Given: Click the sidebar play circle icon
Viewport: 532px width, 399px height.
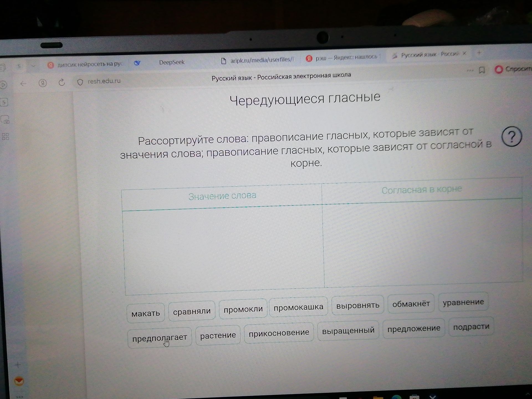Looking at the screenshot, I should 3,85.
